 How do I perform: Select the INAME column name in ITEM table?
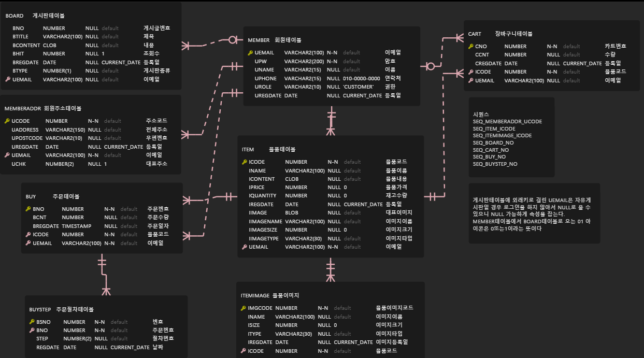[x=257, y=170]
